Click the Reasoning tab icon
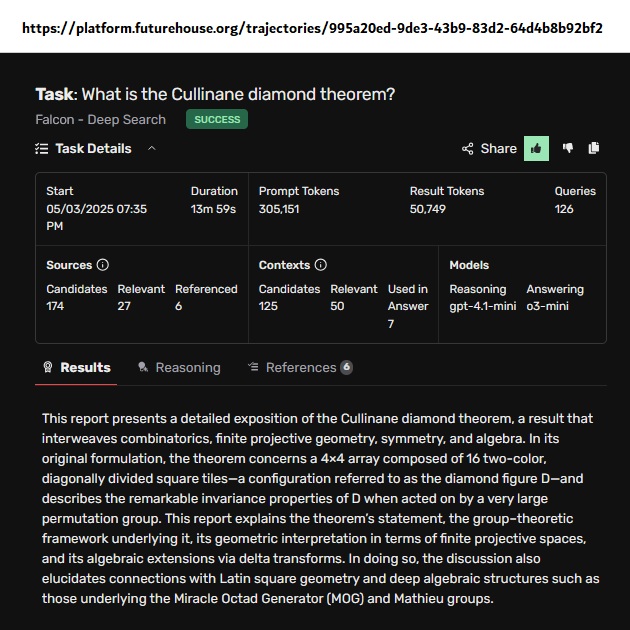 tap(143, 367)
